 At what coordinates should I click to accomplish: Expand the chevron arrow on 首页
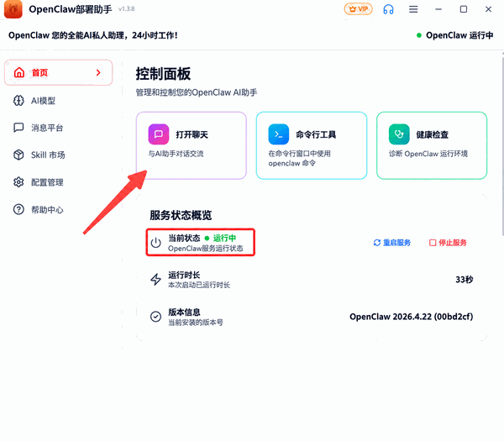(98, 72)
